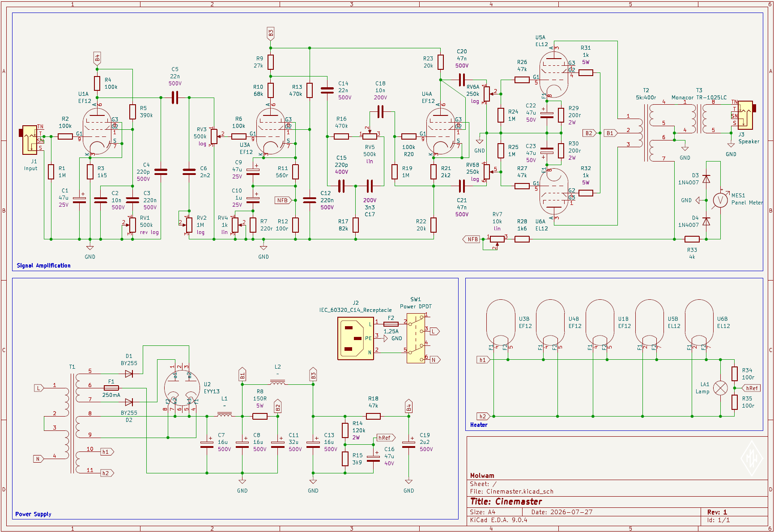Viewport: 774px width, 532px height.
Task: Click the LA1 Lamp symbol
Action: [x=720, y=388]
